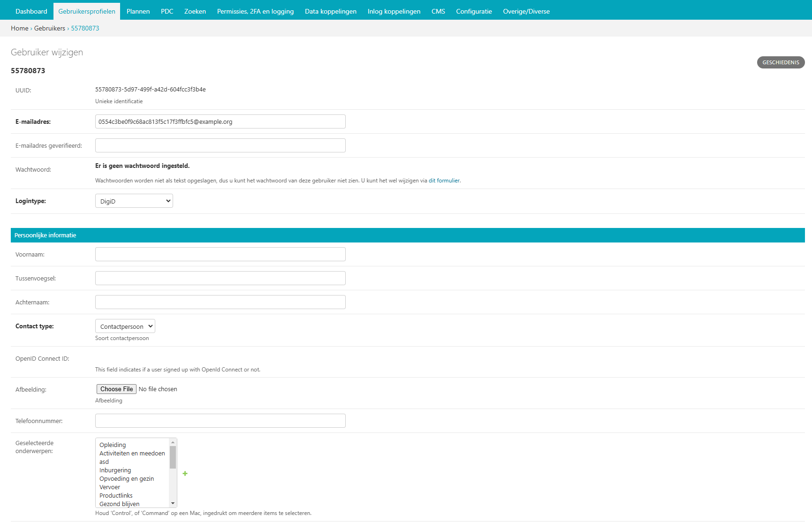This screenshot has width=812, height=530.
Task: Select the Telefoonnummer input box
Action: click(x=220, y=421)
